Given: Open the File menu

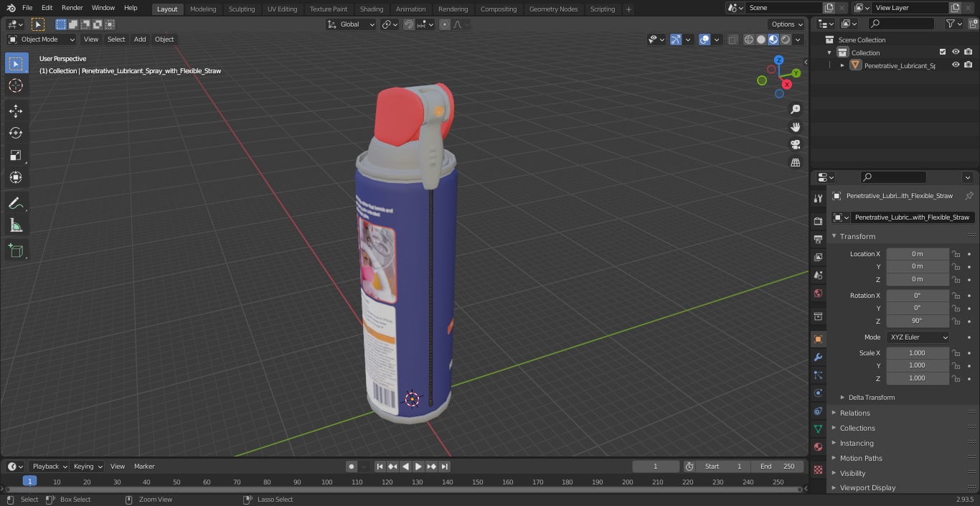Looking at the screenshot, I should [27, 8].
